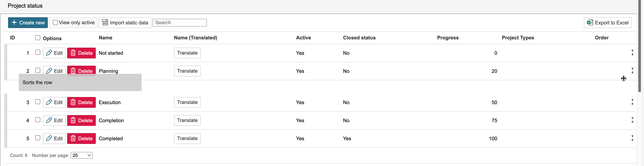The width and height of the screenshot is (644, 166).
Task: Select the checkbox for Completed row
Action: tap(38, 138)
